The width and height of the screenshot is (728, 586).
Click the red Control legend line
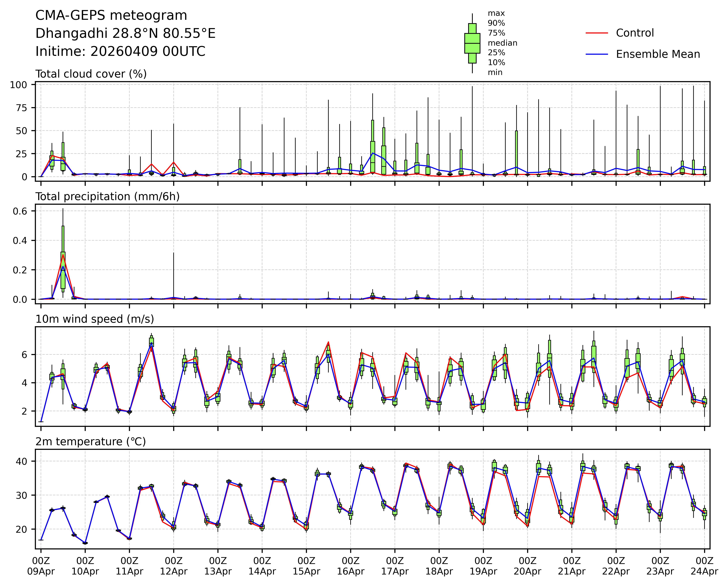597,33
